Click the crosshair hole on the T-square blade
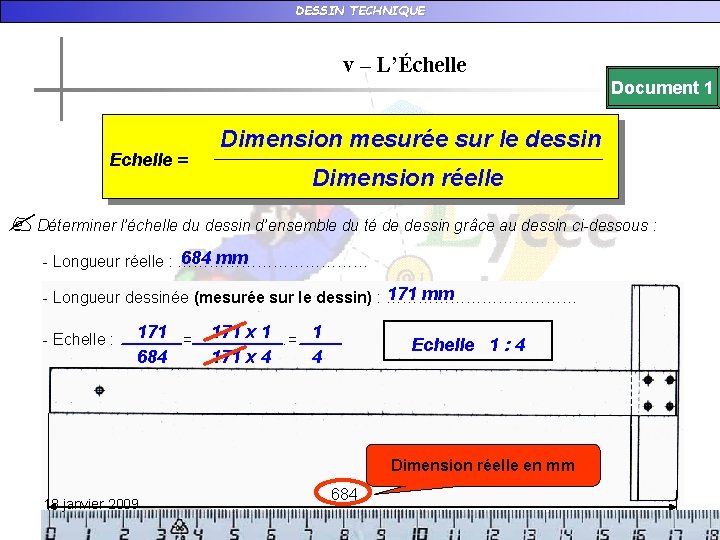This screenshot has height=540, width=720. (x=100, y=390)
